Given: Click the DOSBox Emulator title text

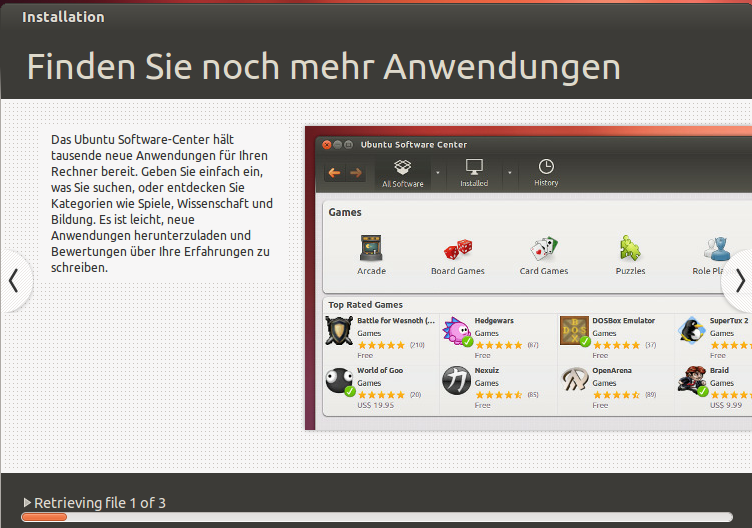Looking at the screenshot, I should pyautogui.click(x=623, y=320).
